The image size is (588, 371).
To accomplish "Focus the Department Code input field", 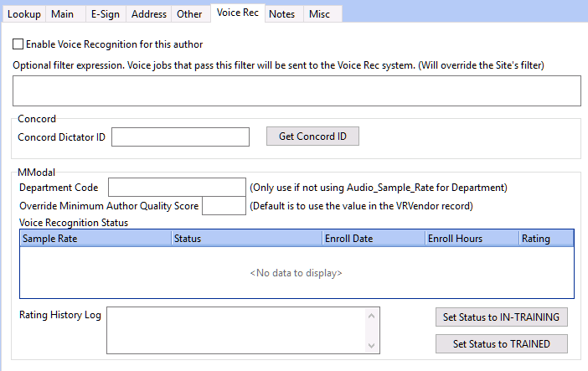I will [177, 188].
